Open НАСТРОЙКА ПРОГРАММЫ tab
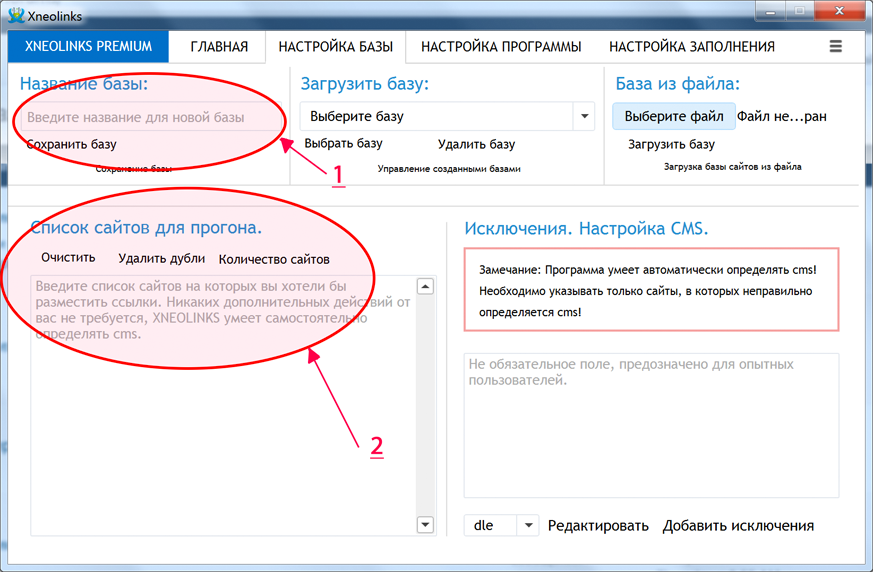The width and height of the screenshot is (873, 572). pos(501,47)
